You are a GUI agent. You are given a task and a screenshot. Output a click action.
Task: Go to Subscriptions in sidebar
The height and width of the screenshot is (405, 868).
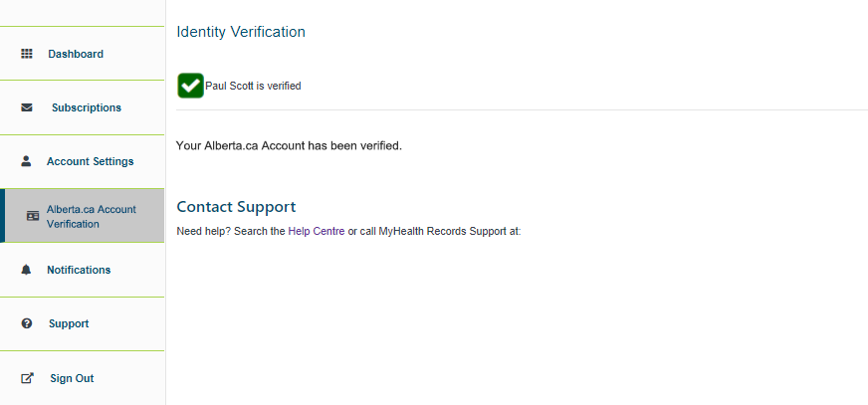[87, 107]
